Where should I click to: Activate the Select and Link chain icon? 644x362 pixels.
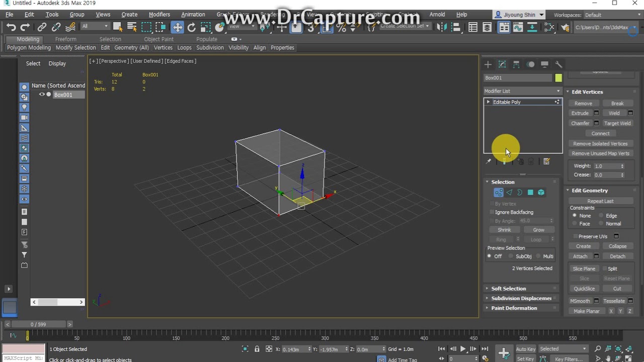pyautogui.click(x=42, y=28)
